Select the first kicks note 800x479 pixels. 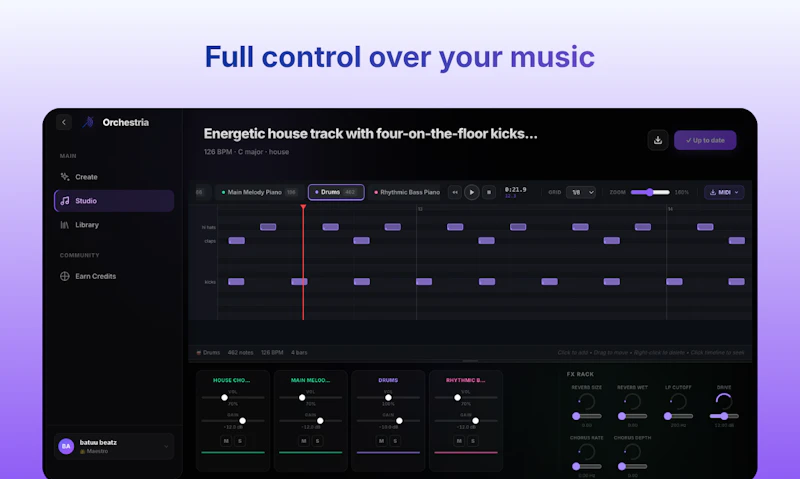[236, 282]
